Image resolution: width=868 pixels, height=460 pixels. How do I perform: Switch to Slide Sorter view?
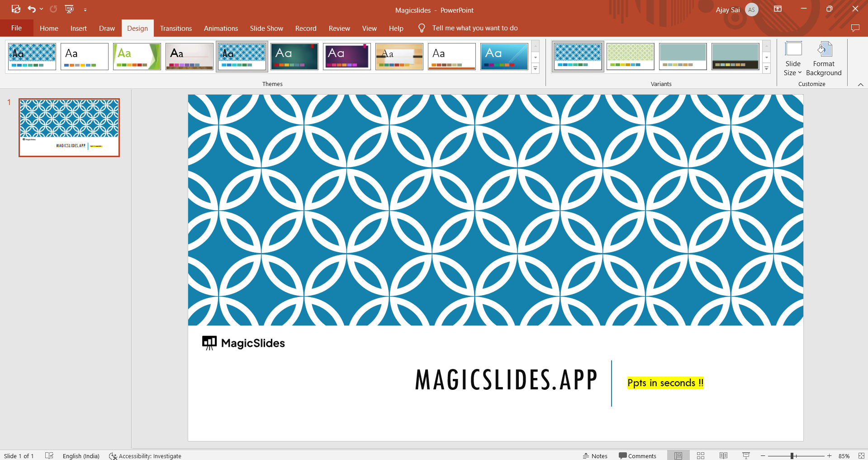701,455
